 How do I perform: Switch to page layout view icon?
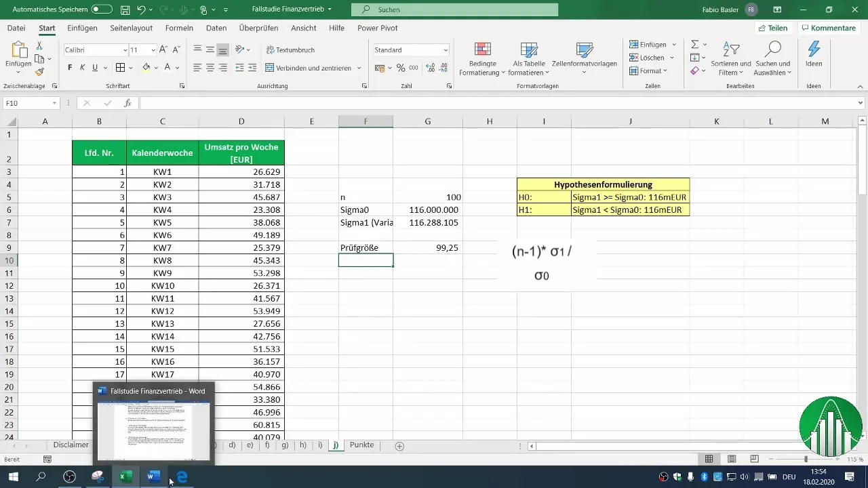732,459
